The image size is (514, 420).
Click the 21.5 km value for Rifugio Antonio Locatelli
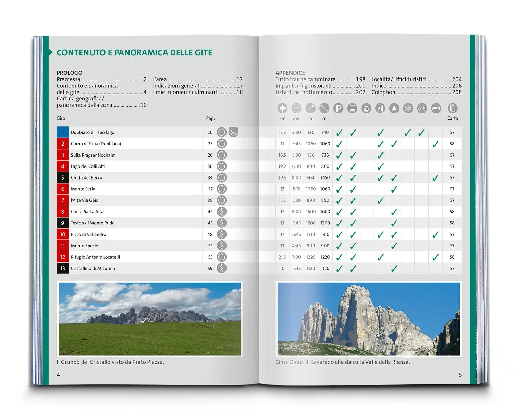click(282, 257)
